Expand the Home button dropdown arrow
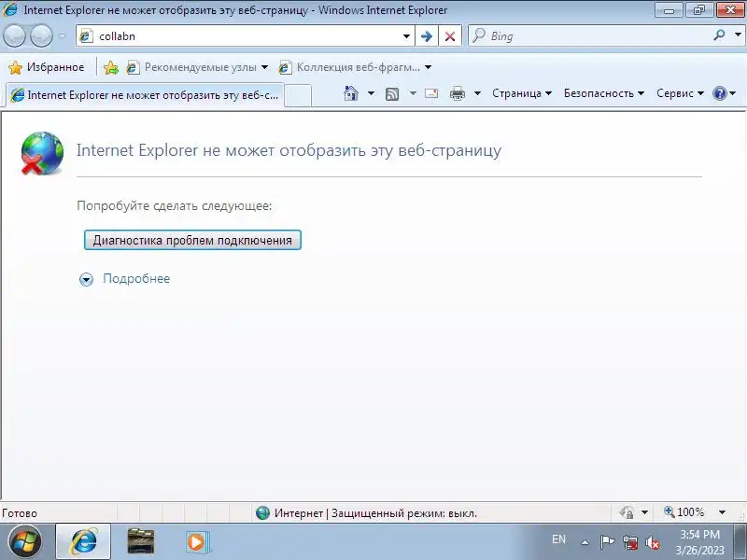 click(371, 93)
